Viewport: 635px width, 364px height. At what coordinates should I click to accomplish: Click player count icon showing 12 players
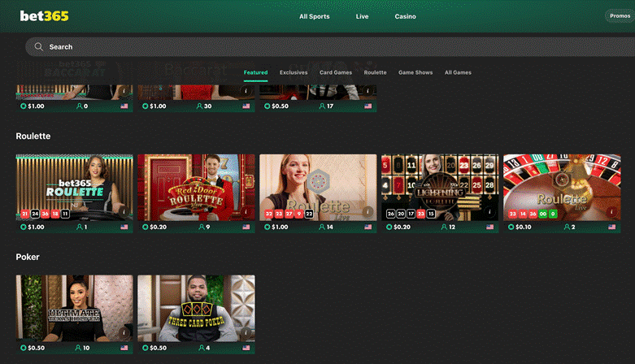pos(444,227)
